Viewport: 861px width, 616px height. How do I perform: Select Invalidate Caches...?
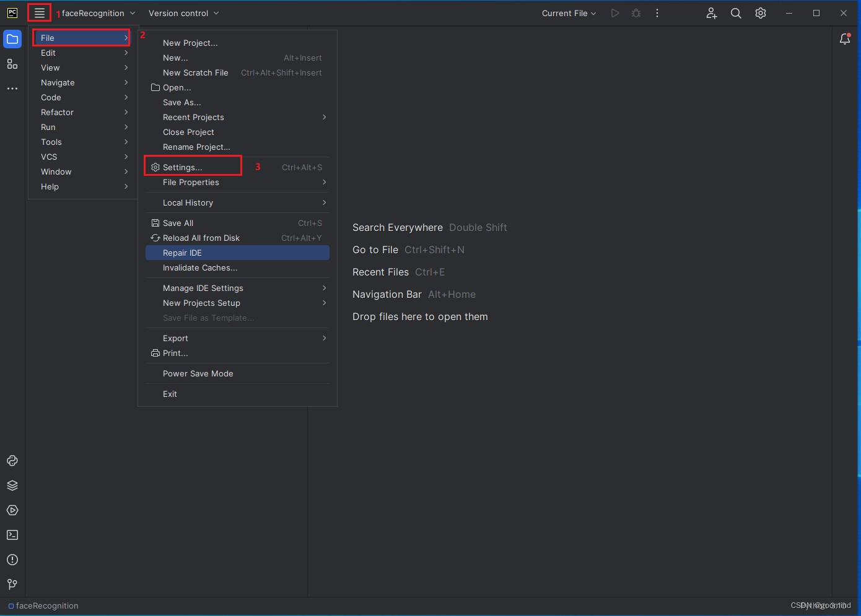(x=237, y=267)
